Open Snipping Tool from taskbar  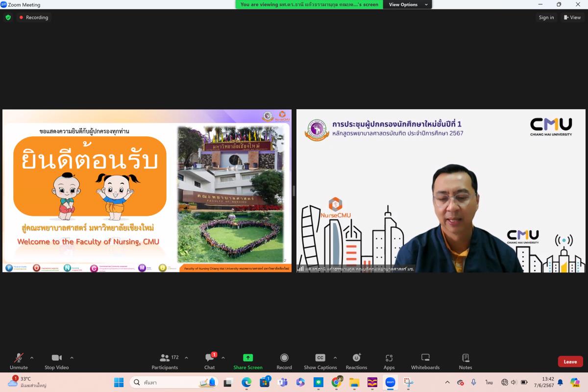coord(408,382)
